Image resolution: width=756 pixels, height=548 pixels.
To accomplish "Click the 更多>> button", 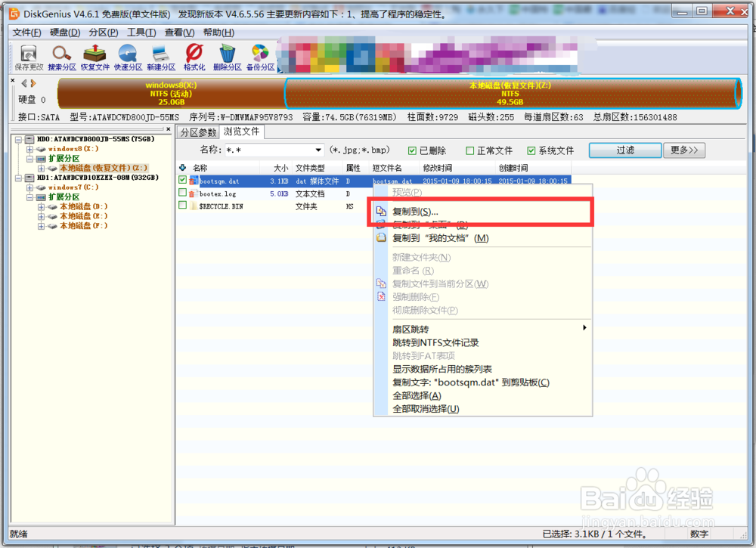I will pos(684,150).
